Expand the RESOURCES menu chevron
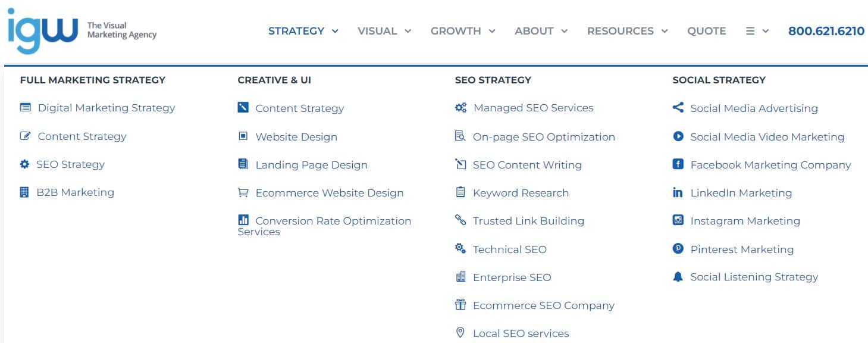This screenshot has width=868, height=343. tap(665, 32)
